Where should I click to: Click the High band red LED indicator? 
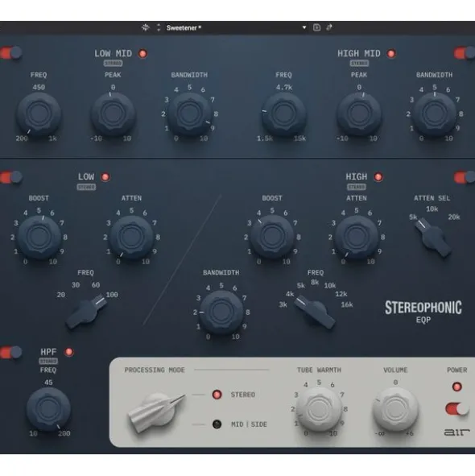pos(378,177)
